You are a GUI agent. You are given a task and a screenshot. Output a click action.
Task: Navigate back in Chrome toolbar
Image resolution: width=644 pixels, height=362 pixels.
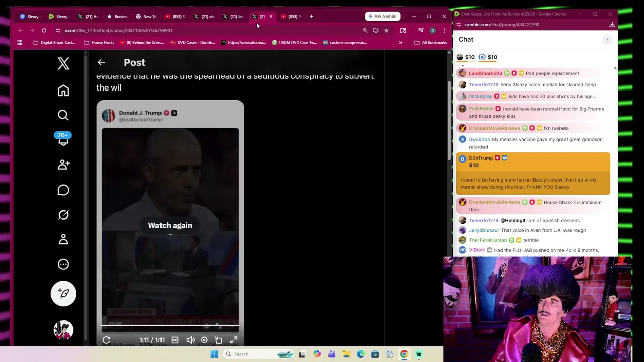tap(21, 30)
